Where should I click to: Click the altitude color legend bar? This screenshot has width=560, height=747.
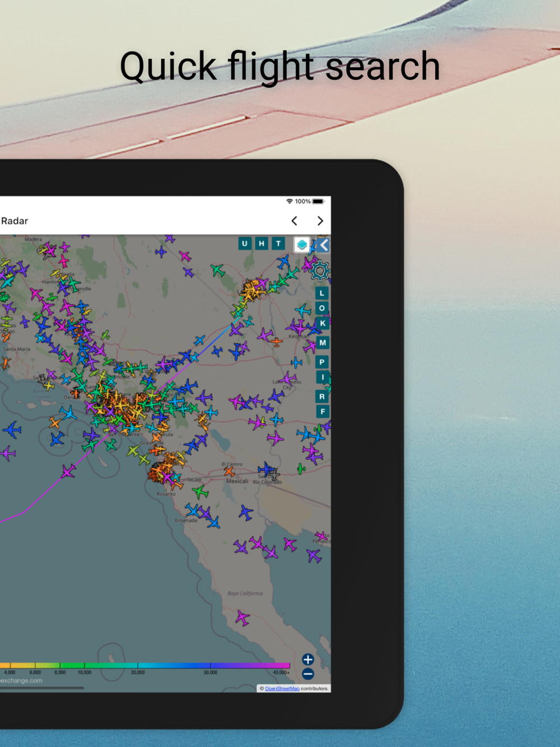145,665
